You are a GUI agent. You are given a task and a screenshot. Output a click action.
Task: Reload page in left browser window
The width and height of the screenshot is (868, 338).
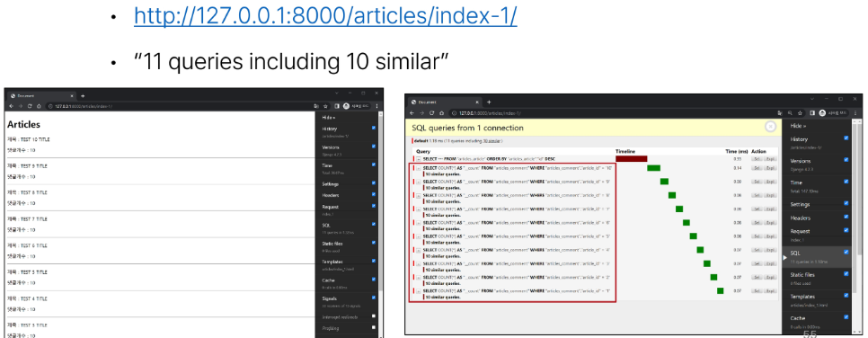coord(30,106)
